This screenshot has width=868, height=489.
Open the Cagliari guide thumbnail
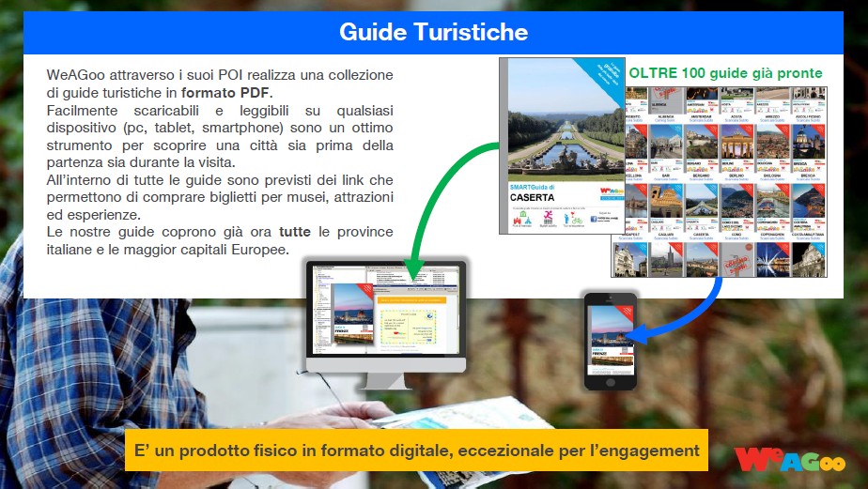pos(666,208)
